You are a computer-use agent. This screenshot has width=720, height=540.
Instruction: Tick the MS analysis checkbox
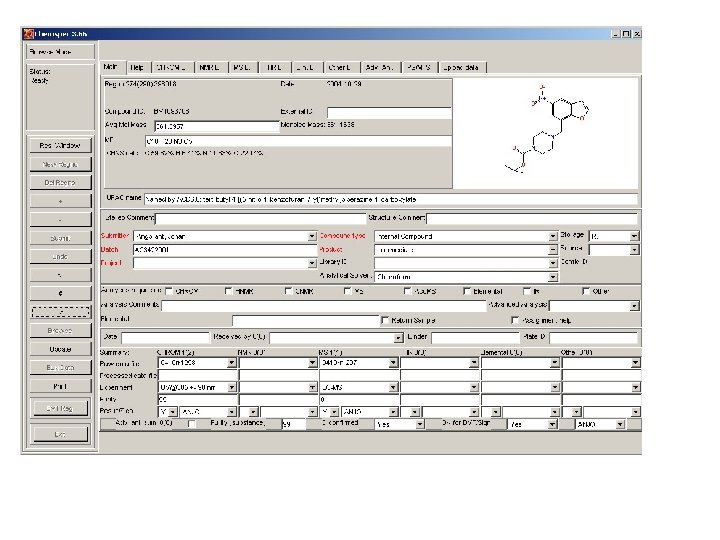click(x=348, y=291)
